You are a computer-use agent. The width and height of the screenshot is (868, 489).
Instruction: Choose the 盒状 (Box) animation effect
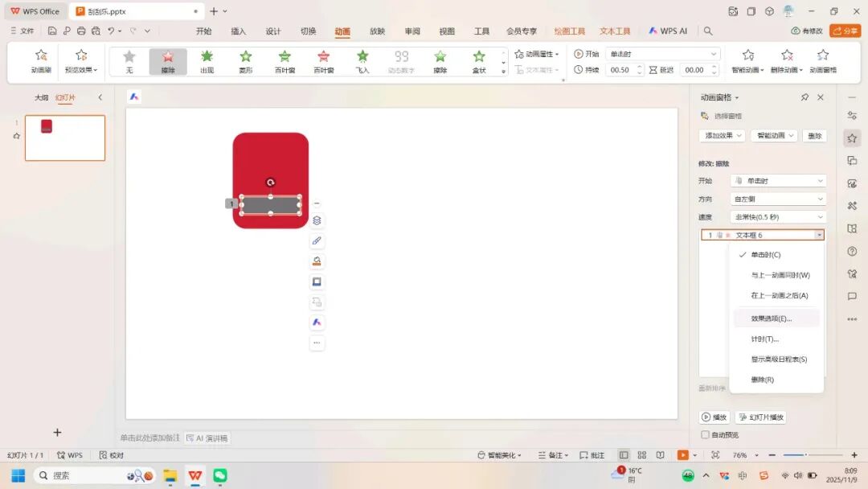(480, 60)
